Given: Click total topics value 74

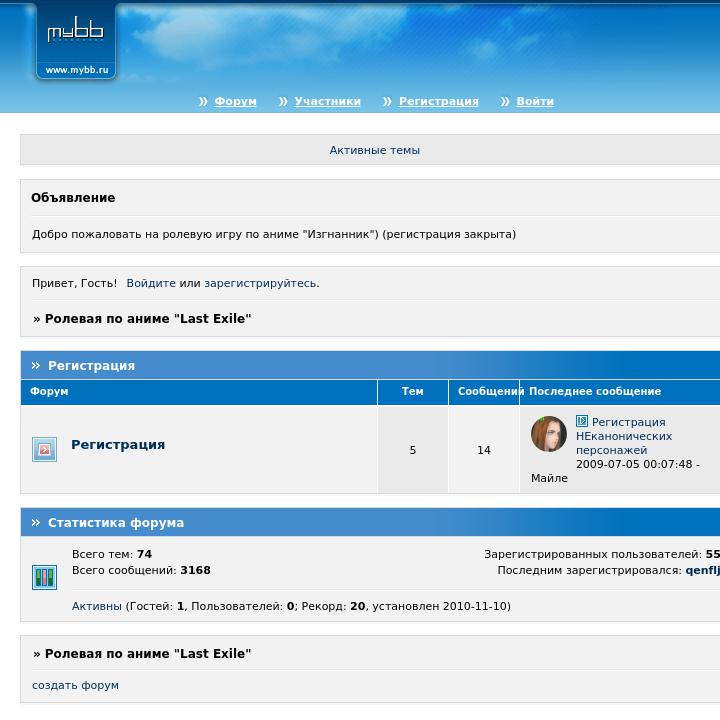Looking at the screenshot, I should (x=144, y=554).
